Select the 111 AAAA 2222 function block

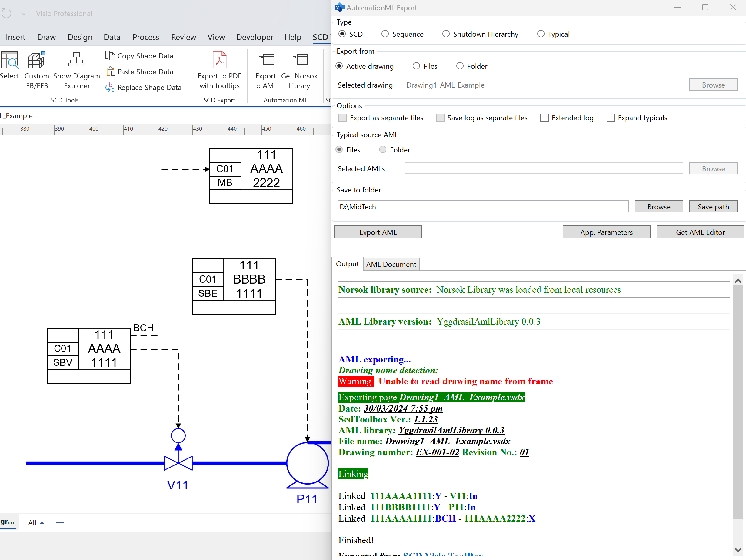tap(251, 176)
